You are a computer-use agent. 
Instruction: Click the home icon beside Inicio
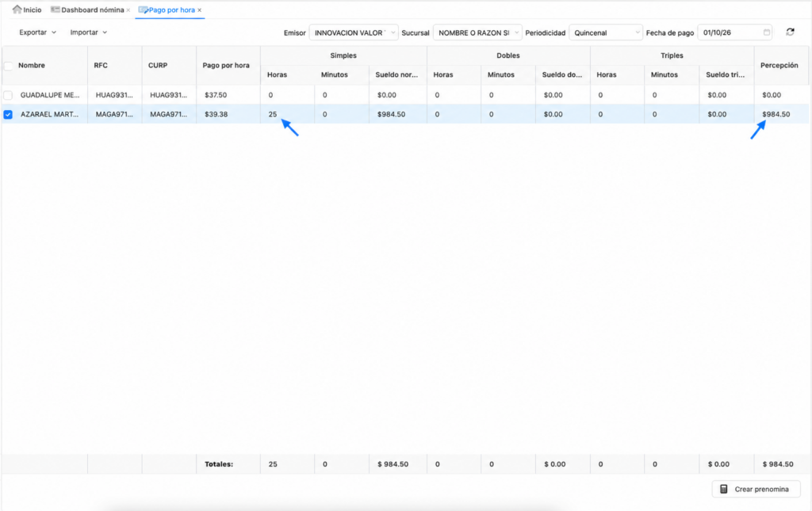[x=17, y=10]
